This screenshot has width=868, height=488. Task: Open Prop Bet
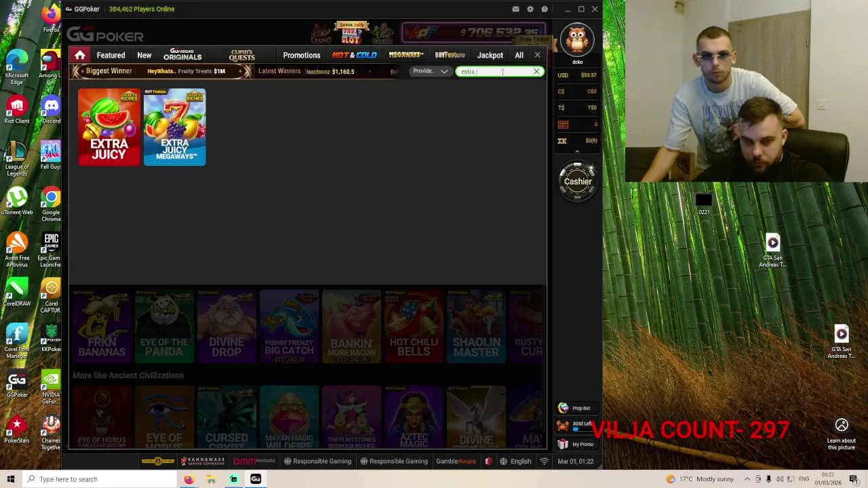(576, 408)
